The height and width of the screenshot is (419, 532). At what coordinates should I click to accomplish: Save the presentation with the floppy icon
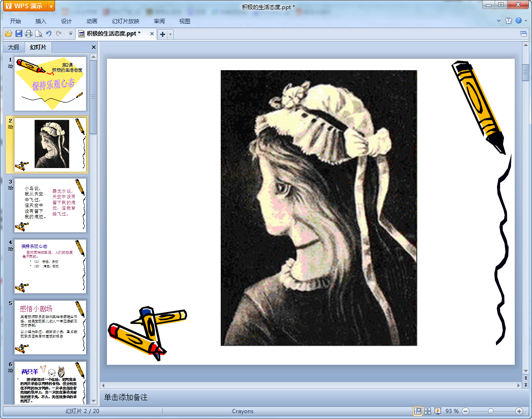click(x=19, y=34)
